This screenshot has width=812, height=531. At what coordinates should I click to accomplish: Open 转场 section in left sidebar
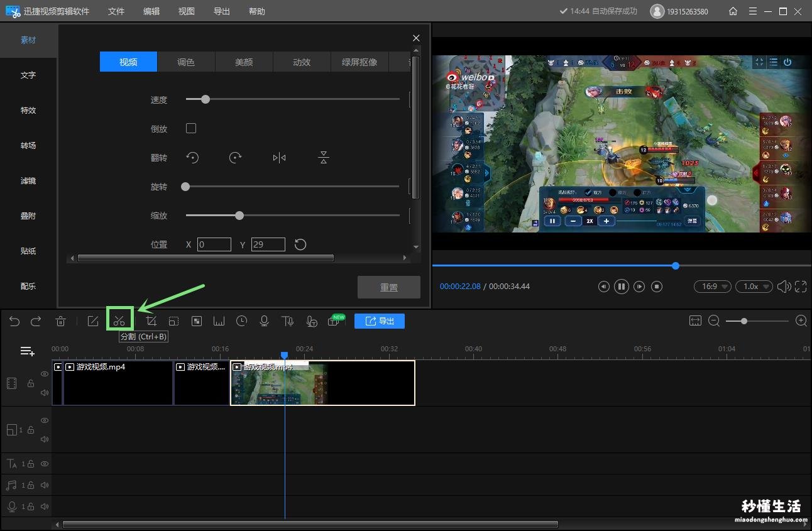tap(28, 146)
